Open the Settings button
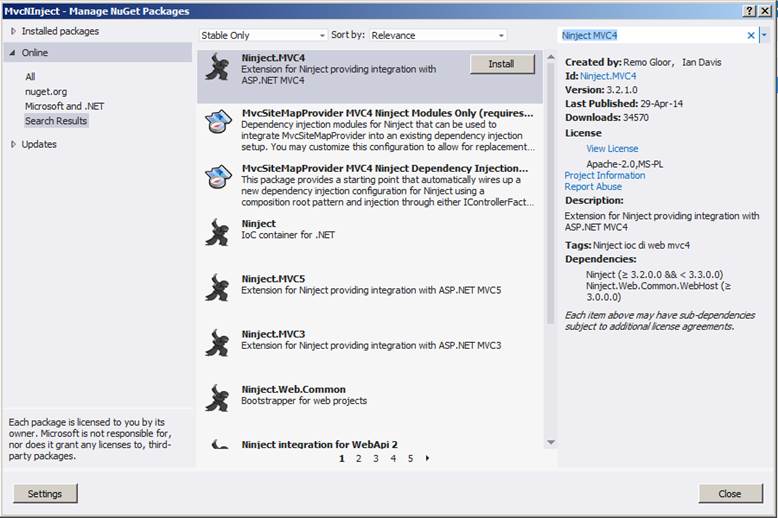This screenshot has width=778, height=518. (x=45, y=494)
